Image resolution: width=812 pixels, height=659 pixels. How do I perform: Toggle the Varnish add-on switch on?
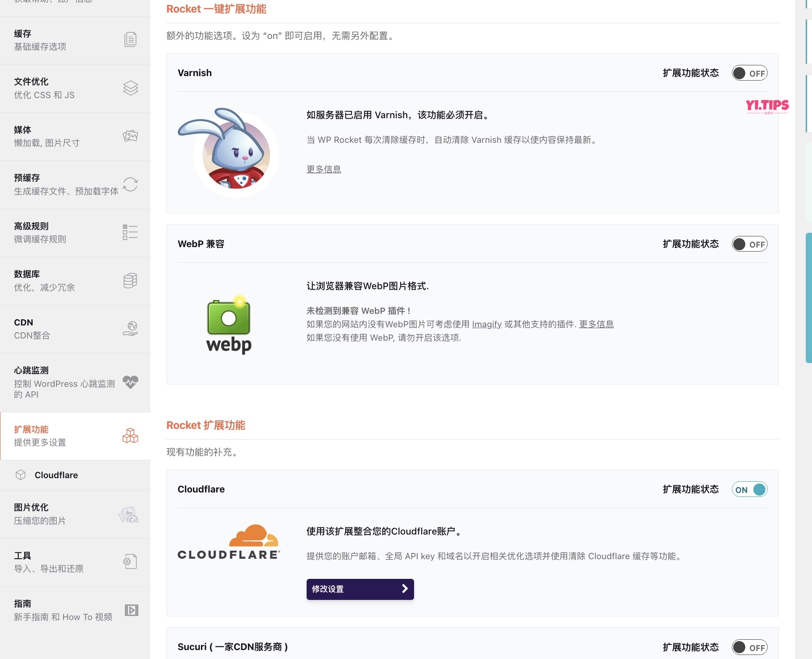coord(749,73)
